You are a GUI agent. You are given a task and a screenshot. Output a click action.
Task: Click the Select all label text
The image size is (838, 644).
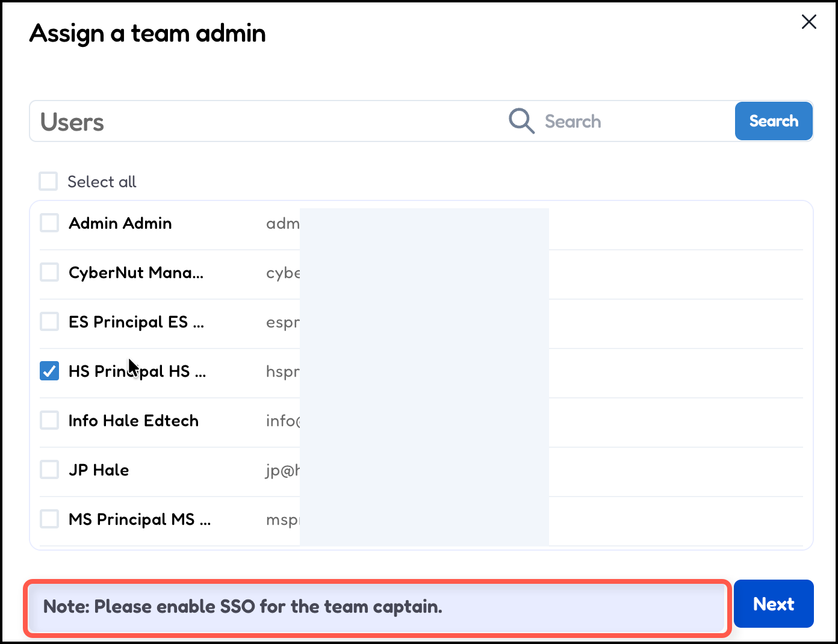click(102, 182)
